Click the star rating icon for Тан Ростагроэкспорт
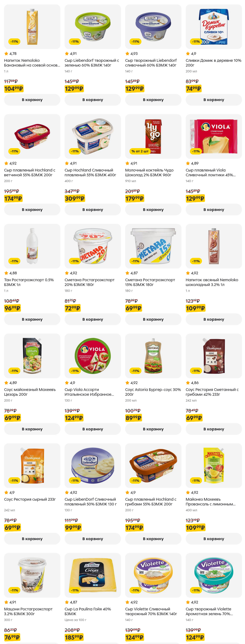This screenshot has width=245, height=644. [x=6, y=273]
